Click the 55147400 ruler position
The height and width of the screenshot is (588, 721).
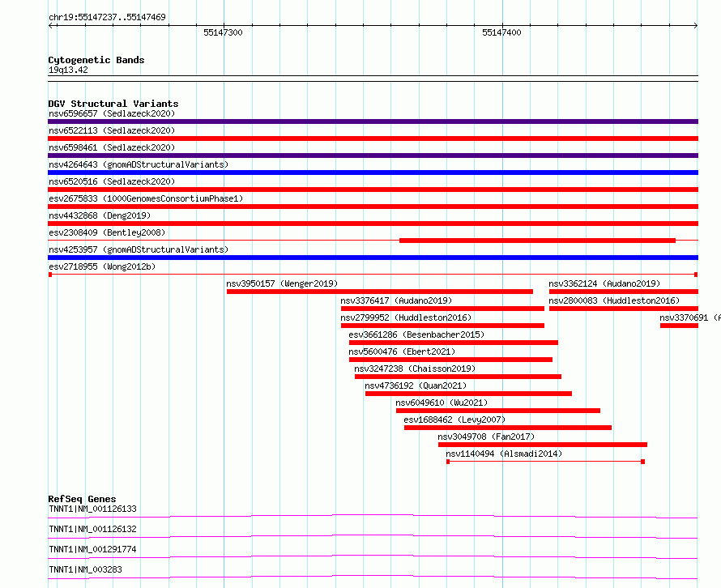point(501,32)
